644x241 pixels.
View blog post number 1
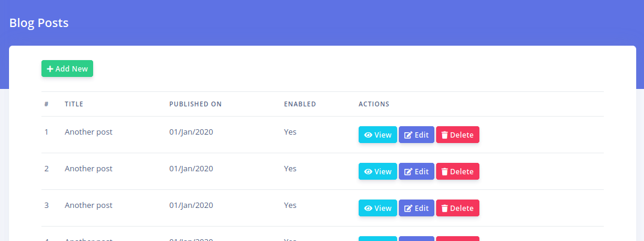point(378,135)
